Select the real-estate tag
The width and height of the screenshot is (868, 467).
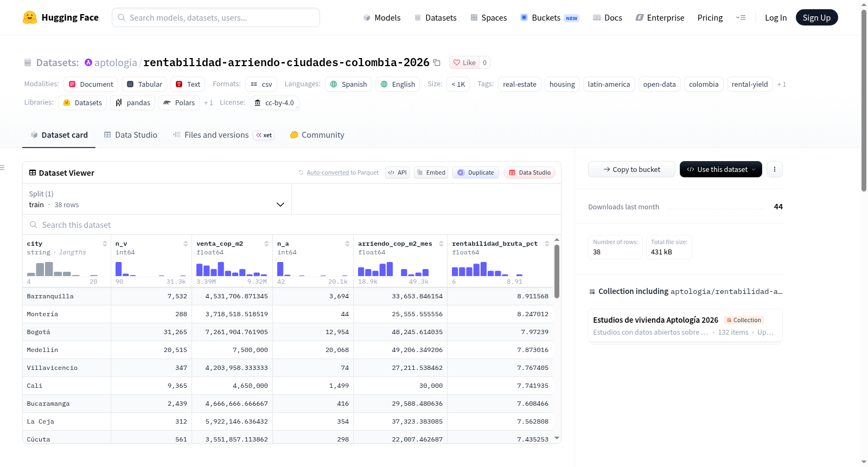(519, 84)
